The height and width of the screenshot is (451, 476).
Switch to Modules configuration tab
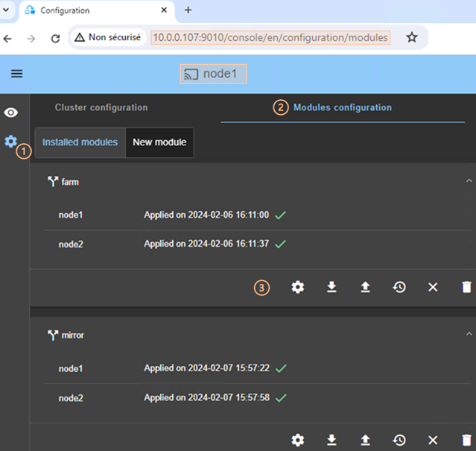point(342,107)
